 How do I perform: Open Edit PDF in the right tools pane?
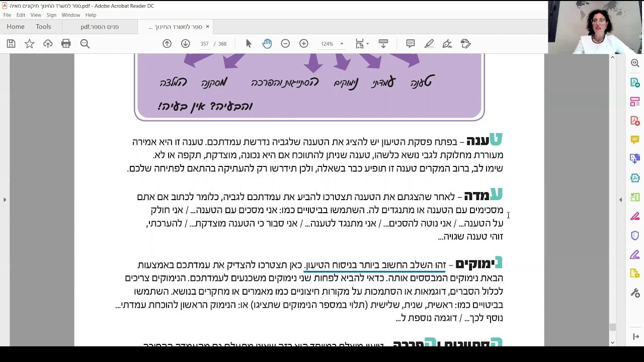pos(635,102)
